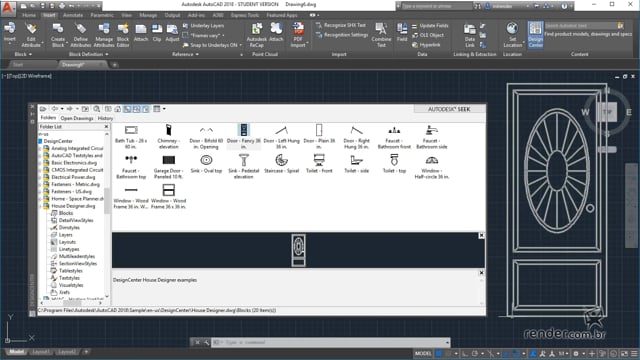Select the Toilet - front block
This screenshot has width=640, height=360.
pos(319,164)
